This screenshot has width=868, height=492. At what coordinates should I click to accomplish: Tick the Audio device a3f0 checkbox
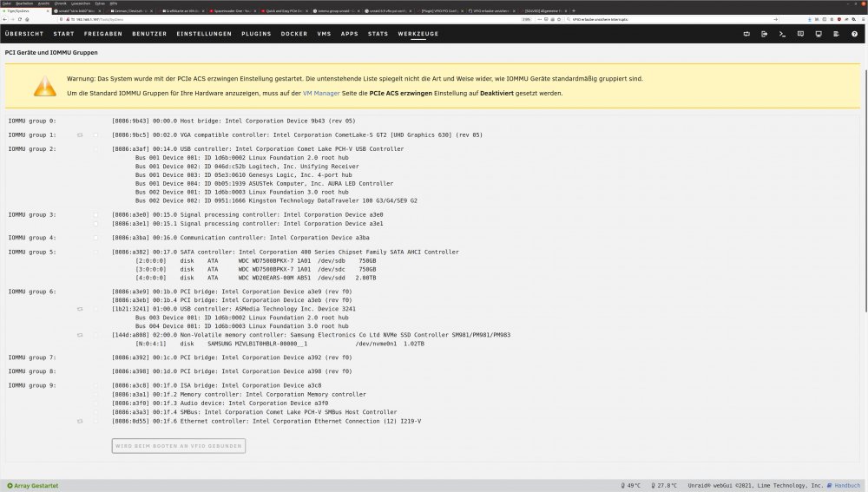pyautogui.click(x=95, y=403)
